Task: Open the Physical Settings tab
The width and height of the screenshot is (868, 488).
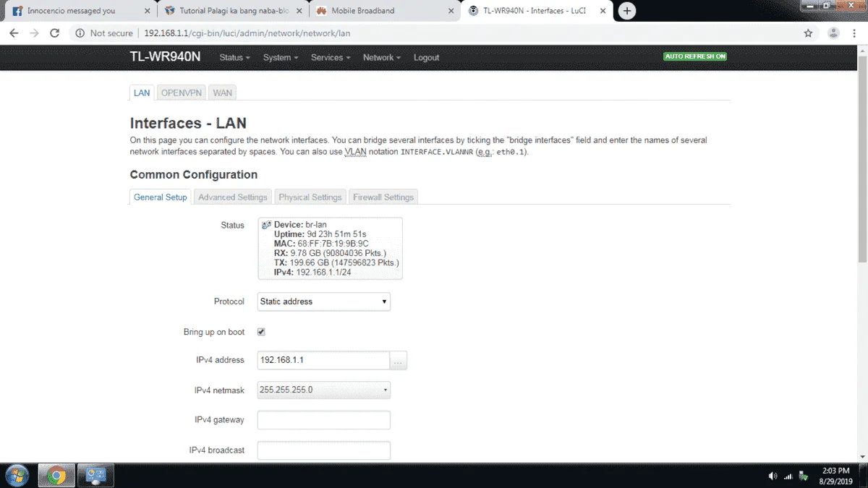Action: (x=310, y=197)
